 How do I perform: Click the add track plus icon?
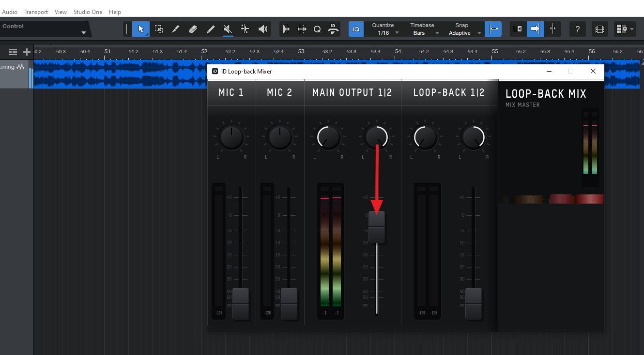coord(27,52)
